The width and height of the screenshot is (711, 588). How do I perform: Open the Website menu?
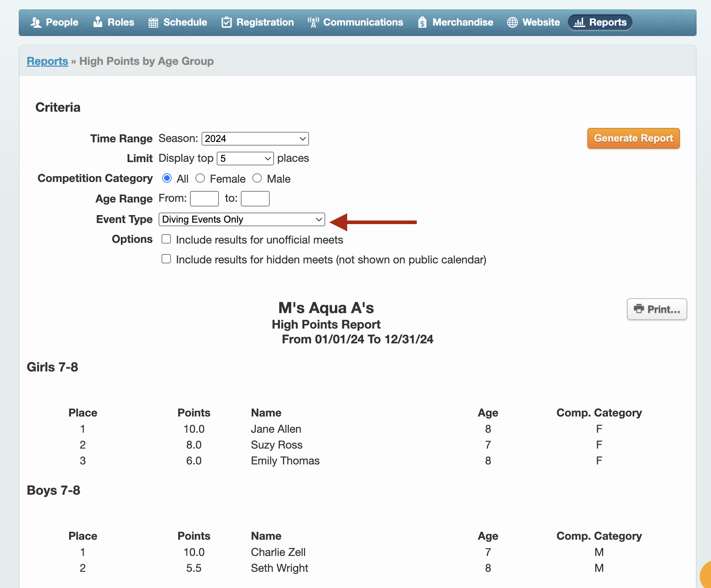(x=534, y=22)
